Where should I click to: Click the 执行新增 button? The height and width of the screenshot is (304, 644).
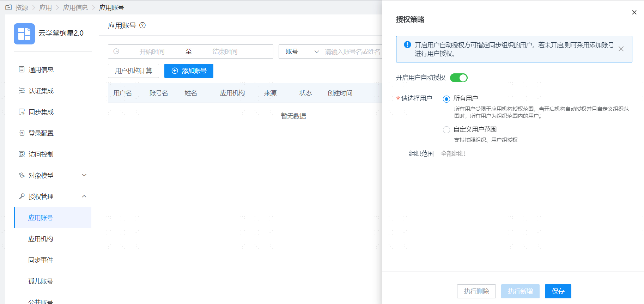coord(520,291)
